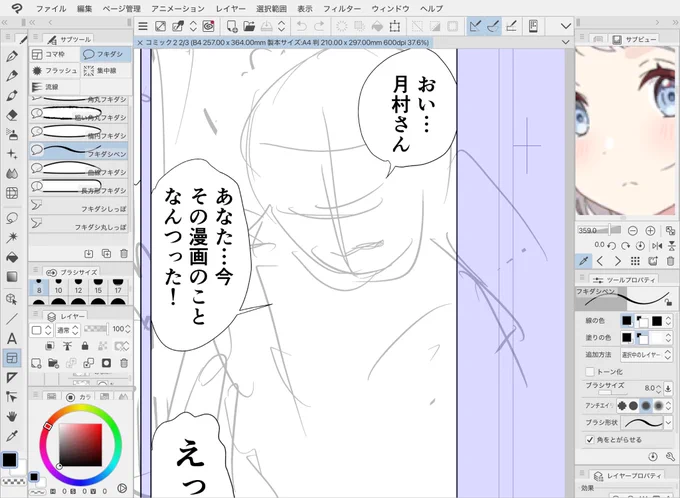This screenshot has width=680, height=498.
Task: Click the New document icon in the command bar
Action: pyautogui.click(x=232, y=26)
